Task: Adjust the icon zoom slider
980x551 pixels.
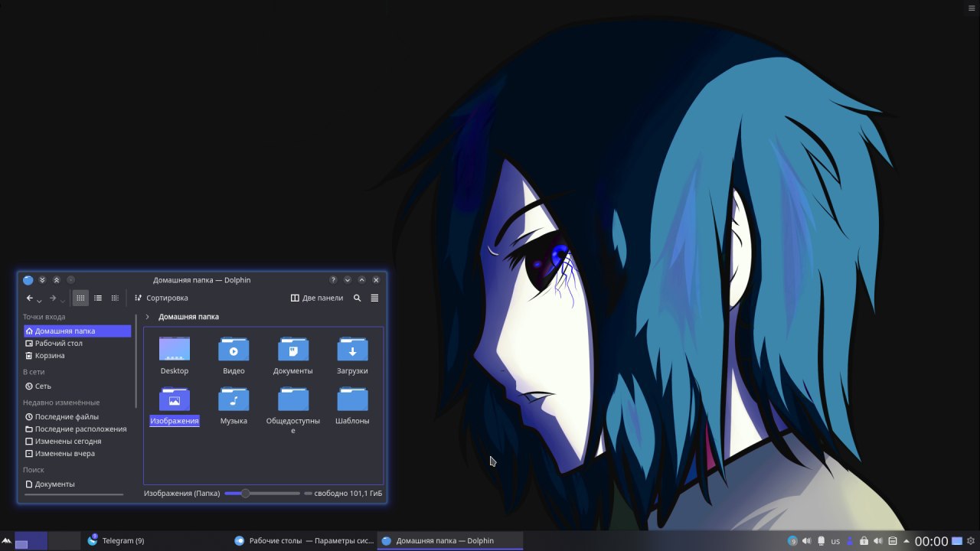Action: tap(263, 494)
